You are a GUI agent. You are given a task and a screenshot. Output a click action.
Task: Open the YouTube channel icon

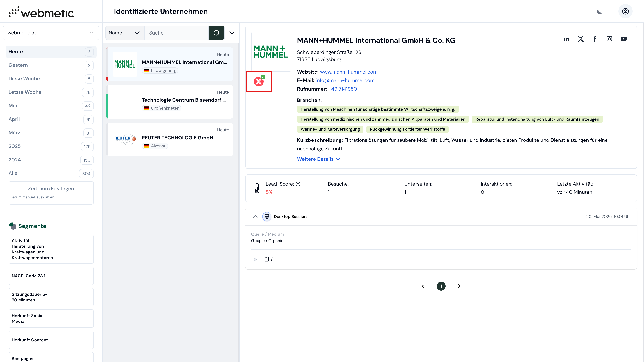click(624, 39)
